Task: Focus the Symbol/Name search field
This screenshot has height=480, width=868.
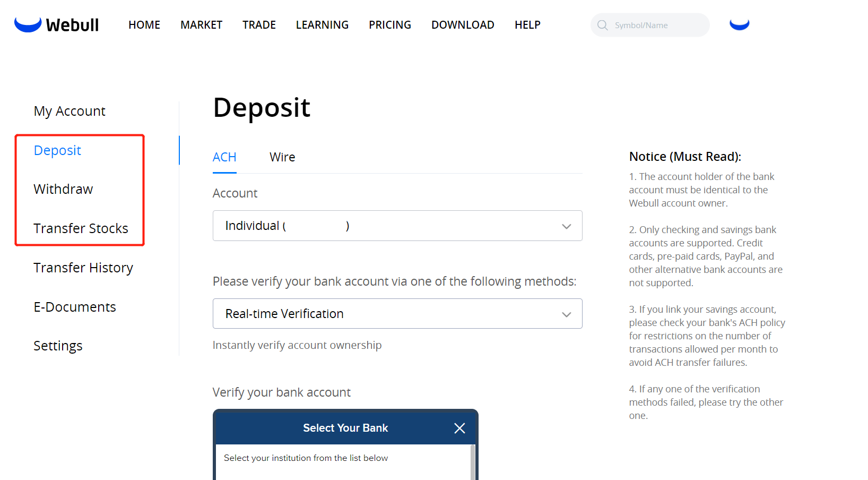Action: pos(650,25)
